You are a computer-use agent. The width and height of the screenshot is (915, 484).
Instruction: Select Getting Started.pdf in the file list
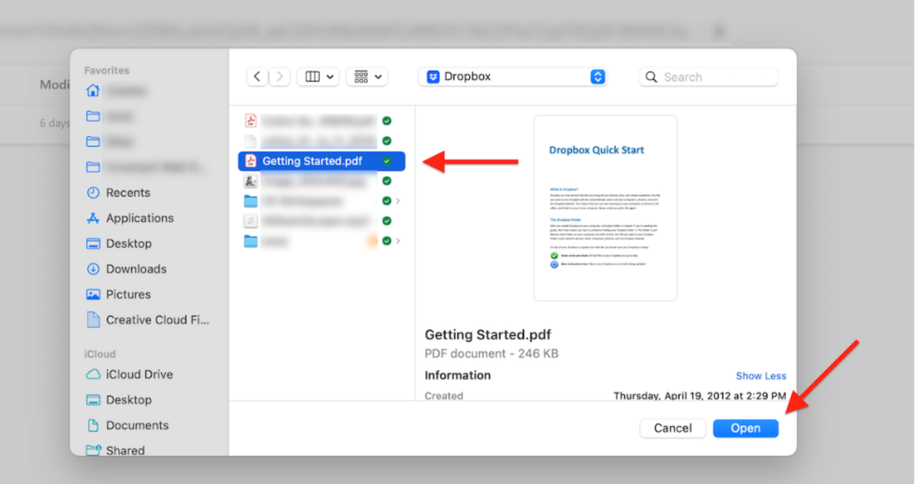(322, 161)
